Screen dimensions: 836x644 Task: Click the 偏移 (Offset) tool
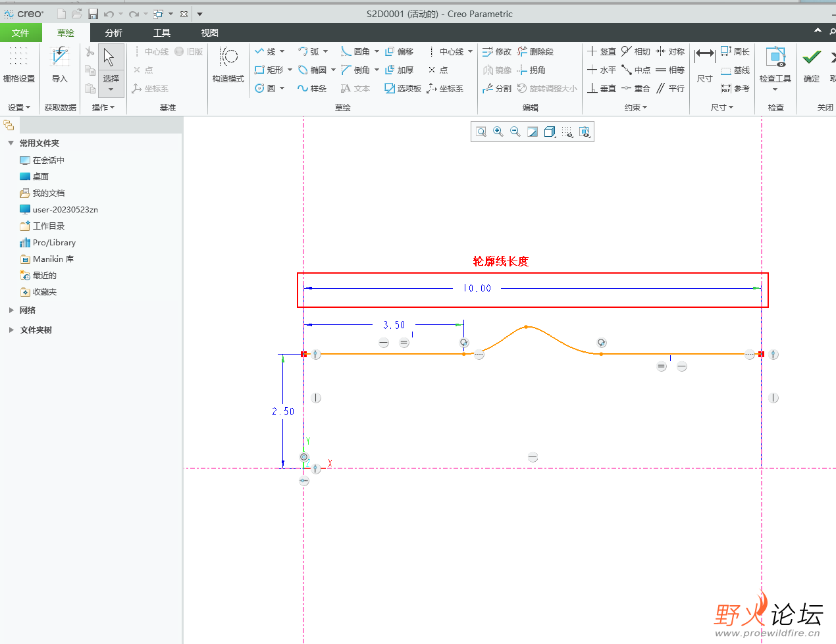400,51
